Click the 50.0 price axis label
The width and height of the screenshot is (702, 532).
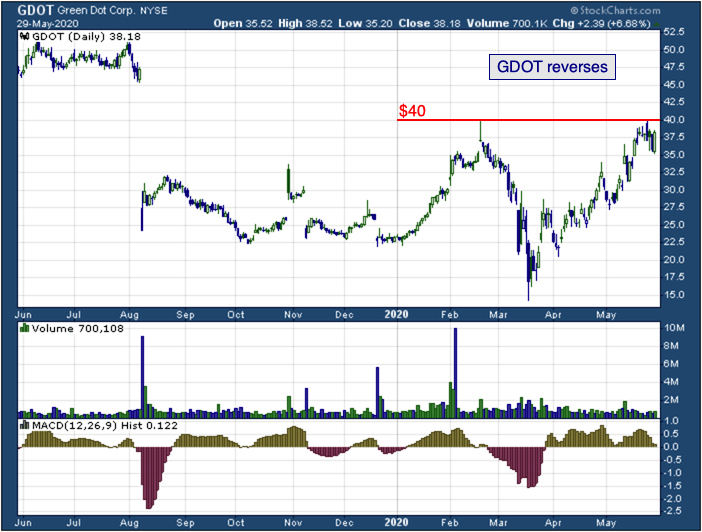coord(674,50)
